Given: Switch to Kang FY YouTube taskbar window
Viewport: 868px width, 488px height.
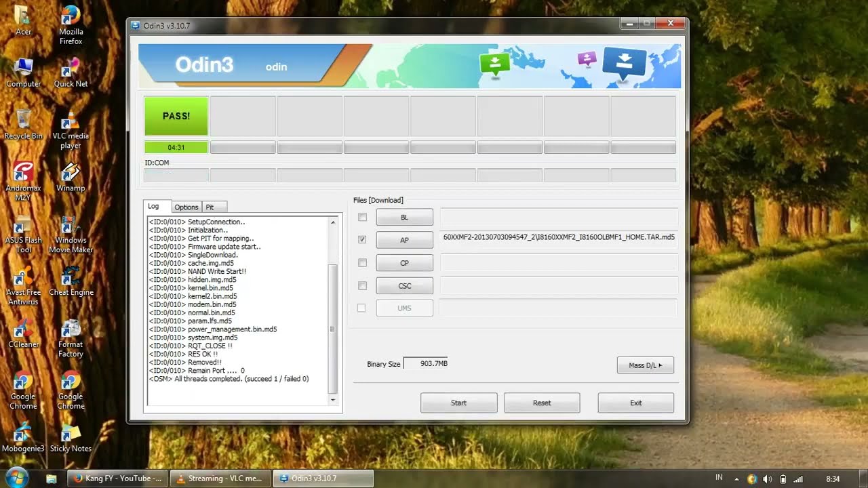Looking at the screenshot, I should [116, 479].
